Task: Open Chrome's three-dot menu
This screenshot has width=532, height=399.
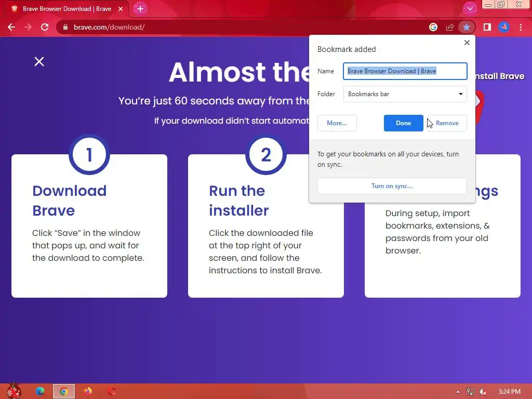Action: pyautogui.click(x=521, y=27)
